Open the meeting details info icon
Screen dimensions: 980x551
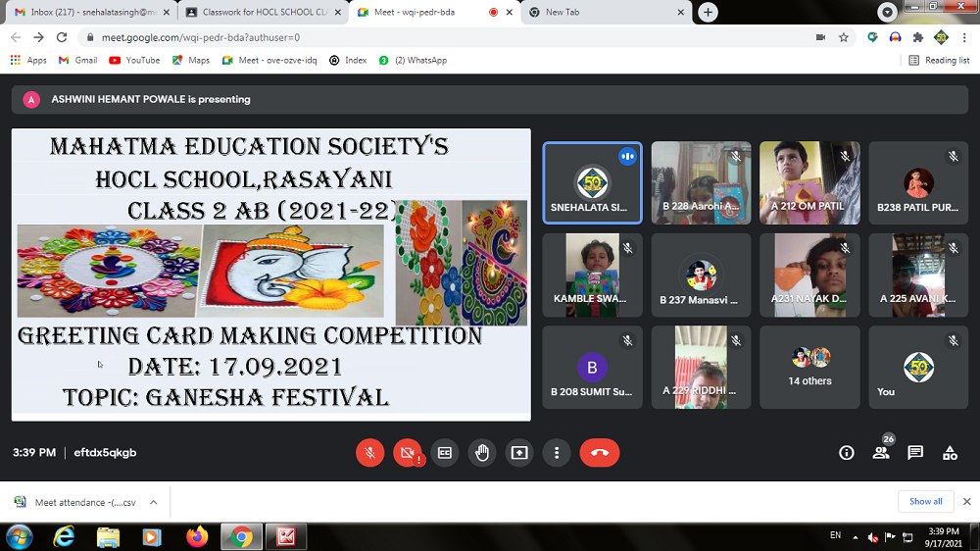[x=847, y=452]
